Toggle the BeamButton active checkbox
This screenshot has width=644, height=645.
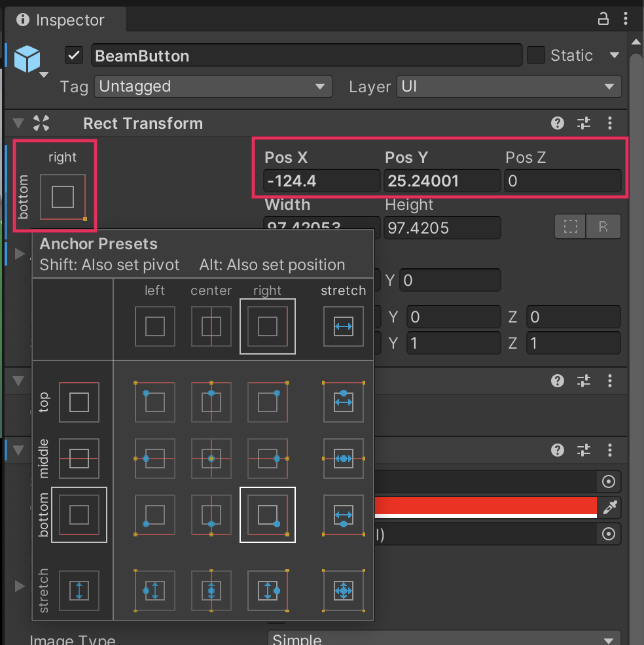tap(75, 56)
